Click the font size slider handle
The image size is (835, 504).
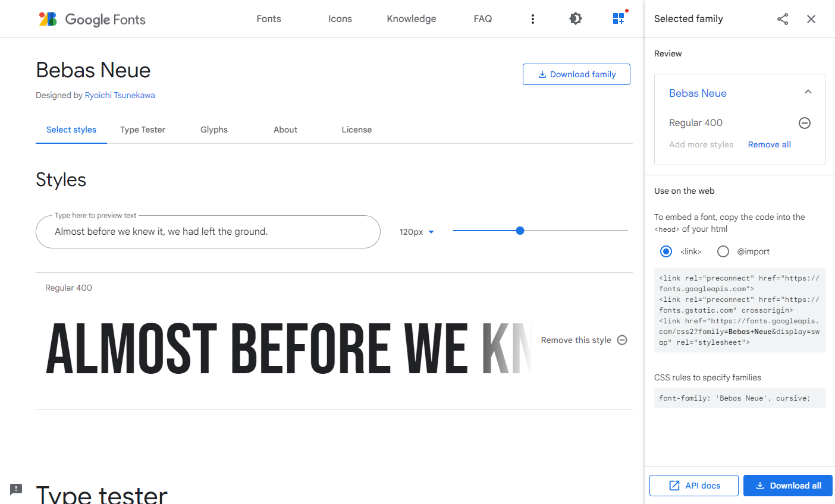click(x=520, y=231)
